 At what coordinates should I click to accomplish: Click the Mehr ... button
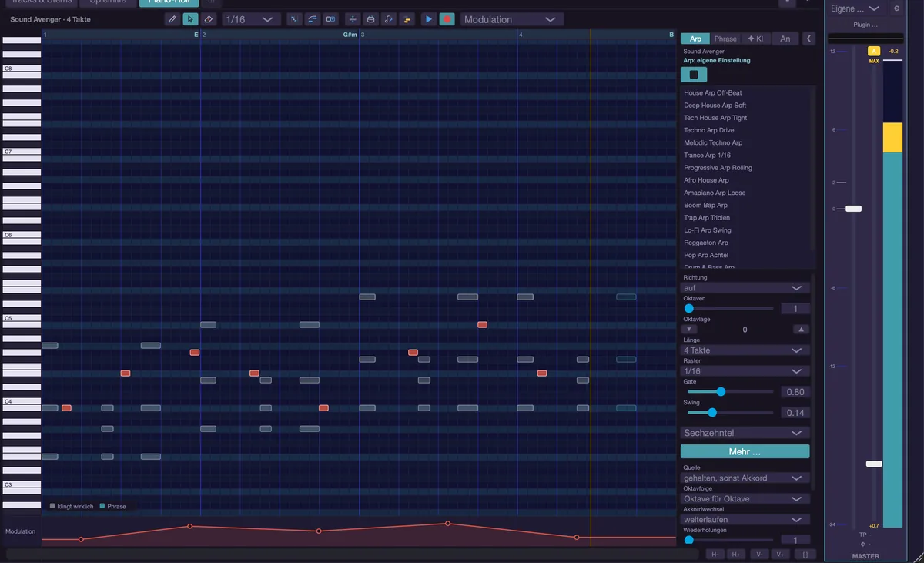(x=745, y=452)
